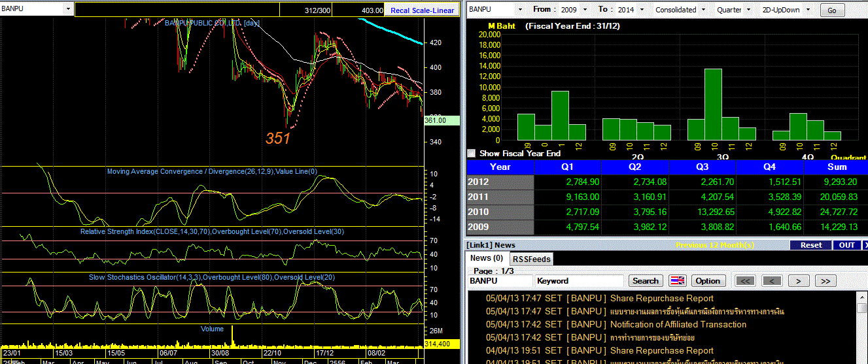Go to previous news page with < button
Image resolution: width=868 pixels, height=364 pixels.
click(772, 281)
